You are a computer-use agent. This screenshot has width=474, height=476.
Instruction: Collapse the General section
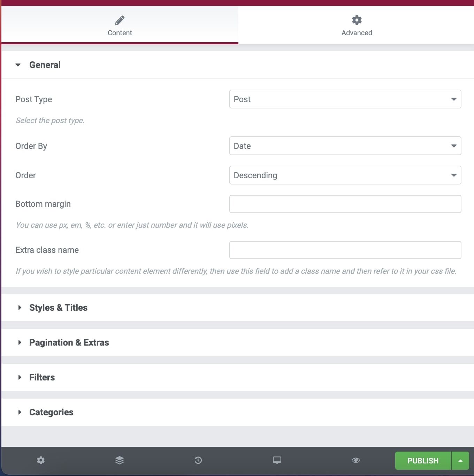pos(238,65)
